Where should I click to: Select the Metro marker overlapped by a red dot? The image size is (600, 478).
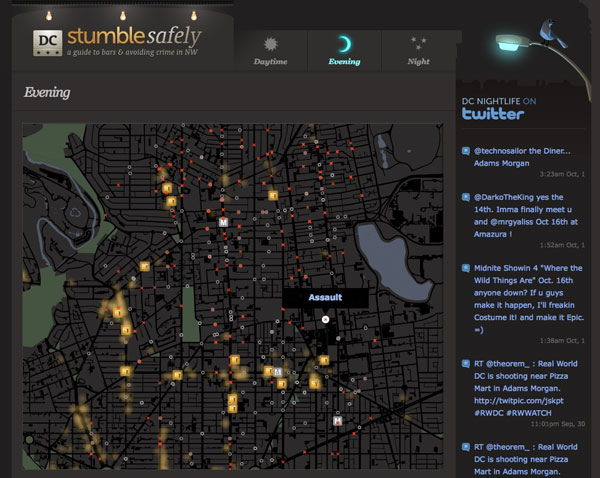click(x=337, y=421)
